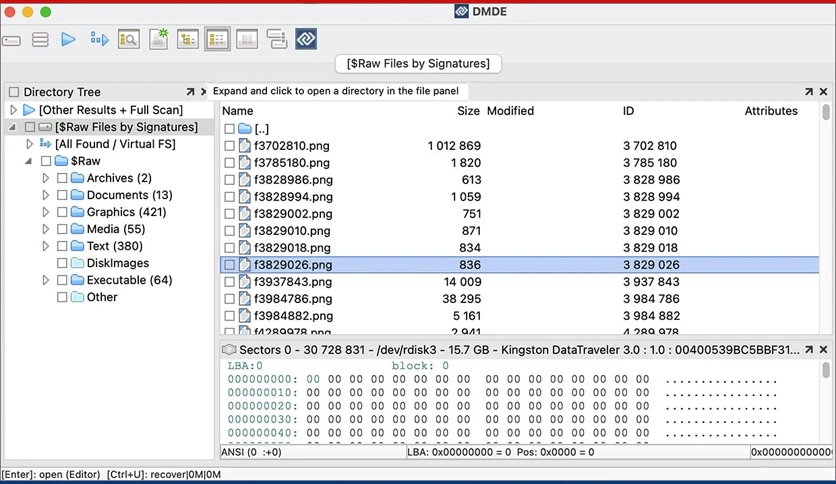Click the Other folder icon
Image resolution: width=836 pixels, height=484 pixels.
(x=78, y=297)
